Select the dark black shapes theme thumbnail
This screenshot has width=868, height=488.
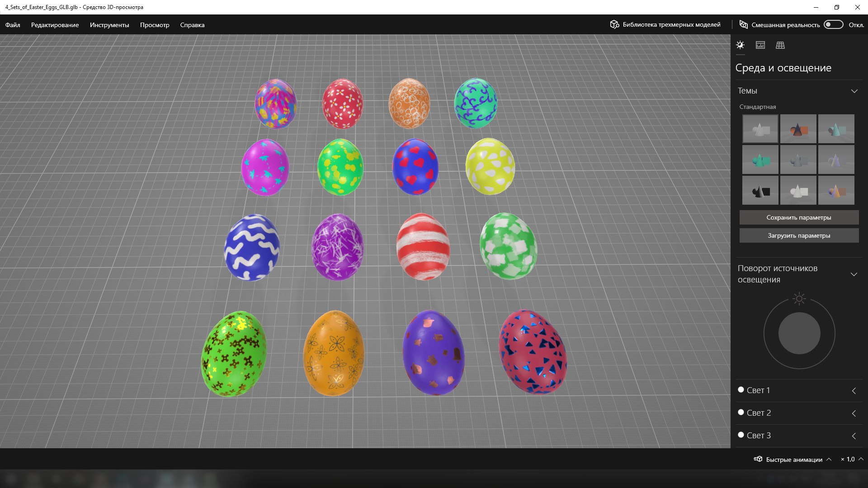tap(760, 190)
